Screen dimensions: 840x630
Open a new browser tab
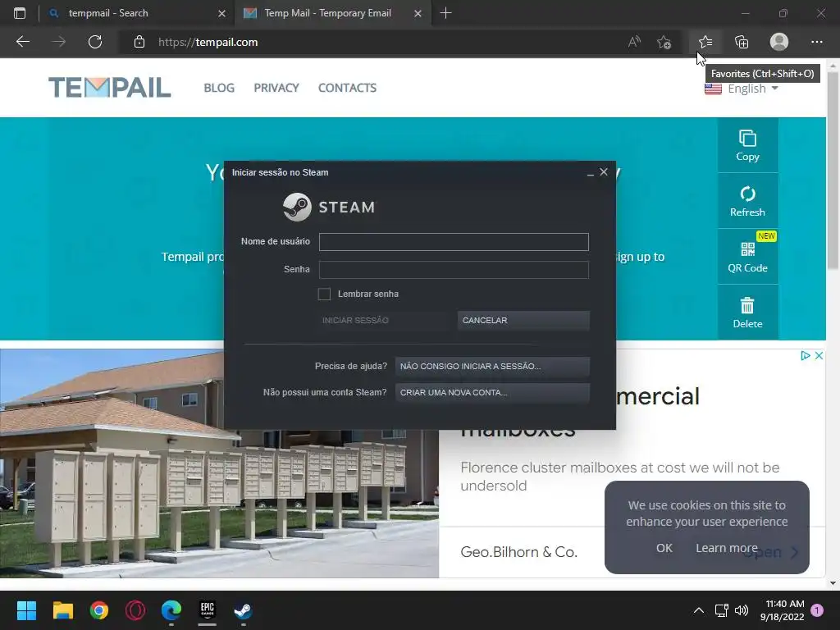pos(445,13)
